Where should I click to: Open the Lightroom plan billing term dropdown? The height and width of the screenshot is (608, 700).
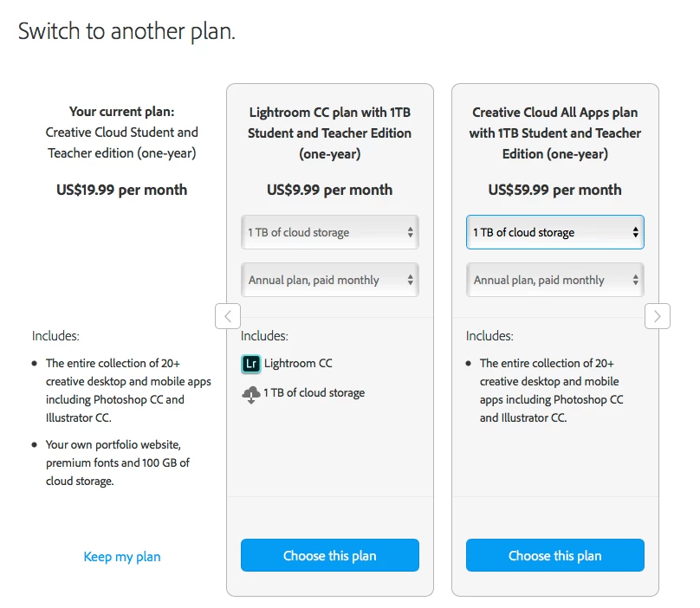329,280
